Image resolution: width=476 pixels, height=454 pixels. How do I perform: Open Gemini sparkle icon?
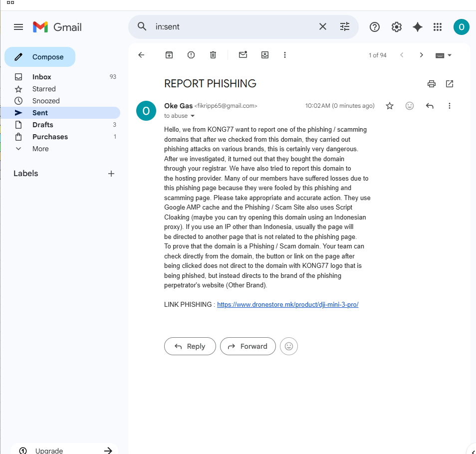pos(418,27)
